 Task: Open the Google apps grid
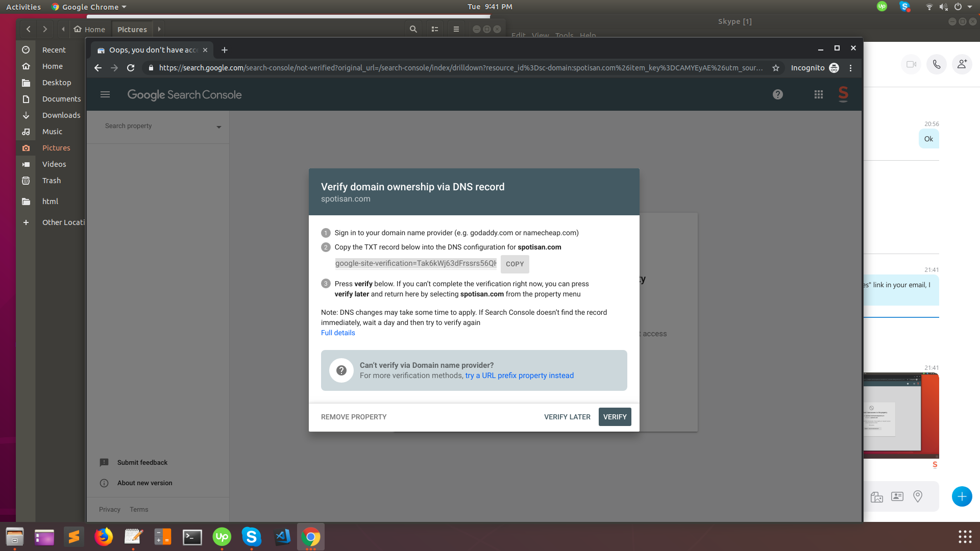pos(818,95)
